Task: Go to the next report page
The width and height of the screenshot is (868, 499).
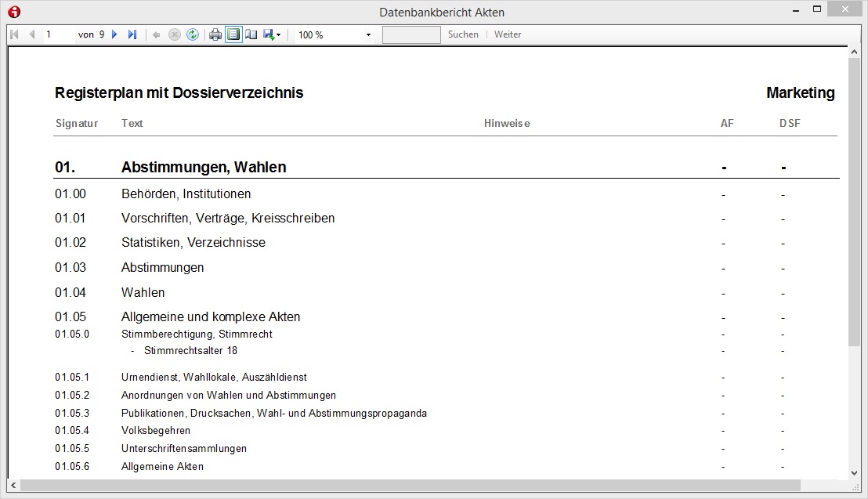Action: point(114,34)
